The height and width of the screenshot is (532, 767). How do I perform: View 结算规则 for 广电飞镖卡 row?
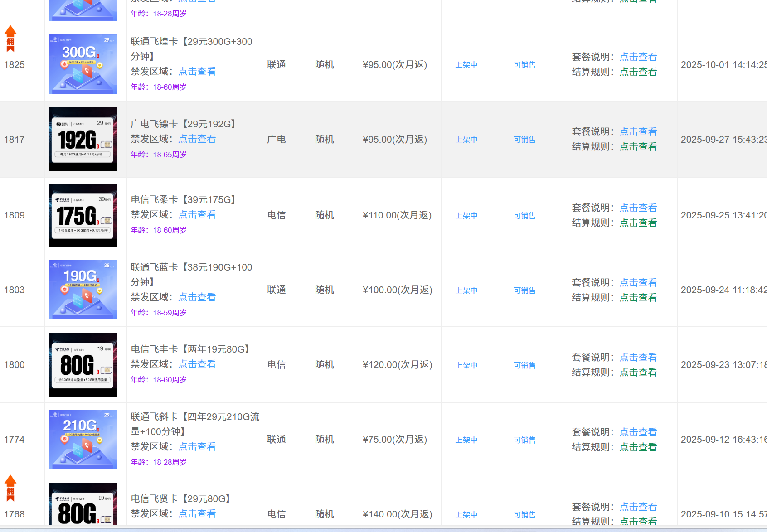tap(638, 147)
